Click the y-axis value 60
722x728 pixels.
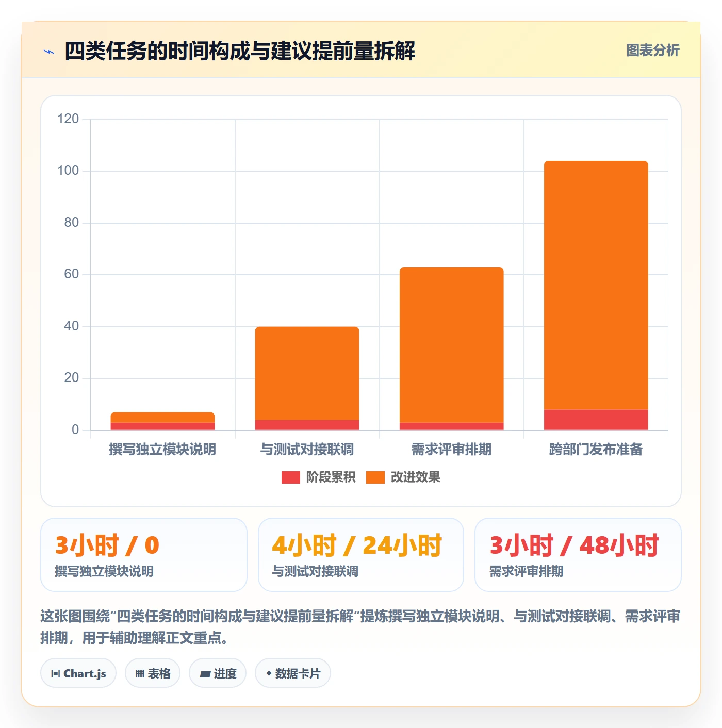72,274
